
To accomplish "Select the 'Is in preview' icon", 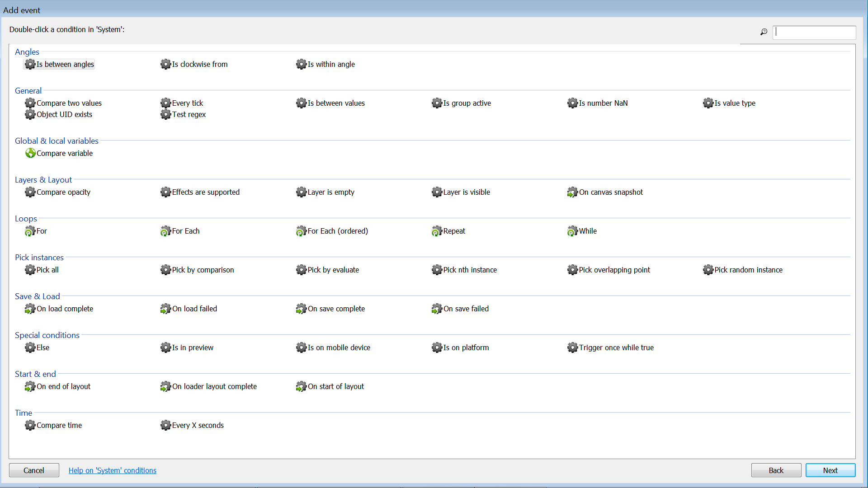I will coord(165,347).
